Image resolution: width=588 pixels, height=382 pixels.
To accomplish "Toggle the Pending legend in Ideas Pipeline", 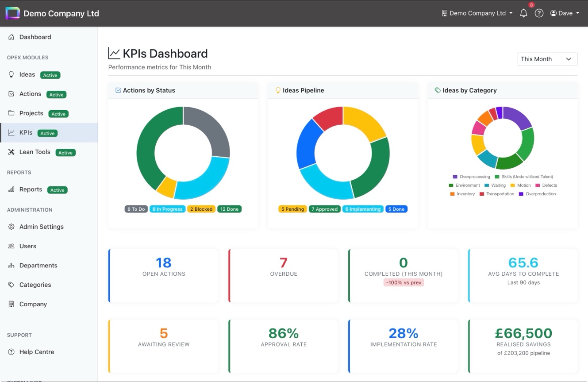I will pos(292,208).
